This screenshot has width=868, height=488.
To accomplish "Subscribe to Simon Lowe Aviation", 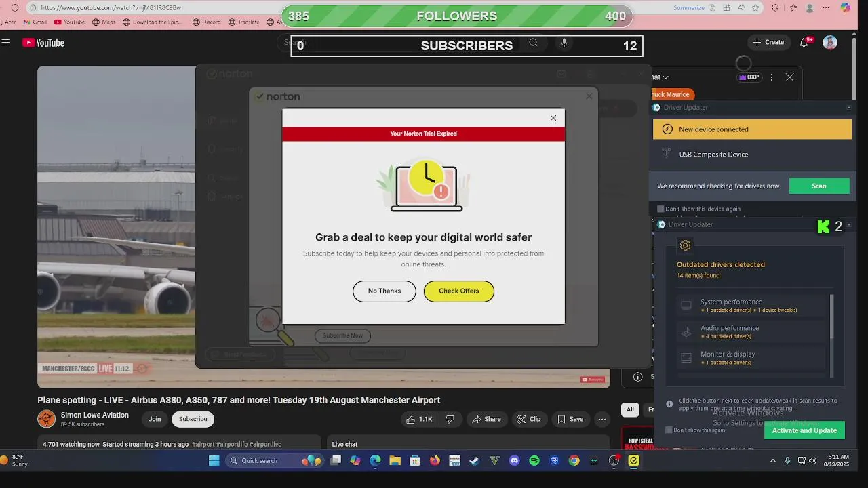I will coord(193,419).
